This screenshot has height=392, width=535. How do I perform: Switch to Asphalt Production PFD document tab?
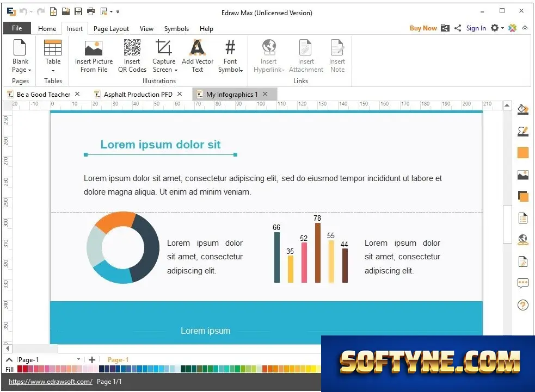(x=138, y=95)
